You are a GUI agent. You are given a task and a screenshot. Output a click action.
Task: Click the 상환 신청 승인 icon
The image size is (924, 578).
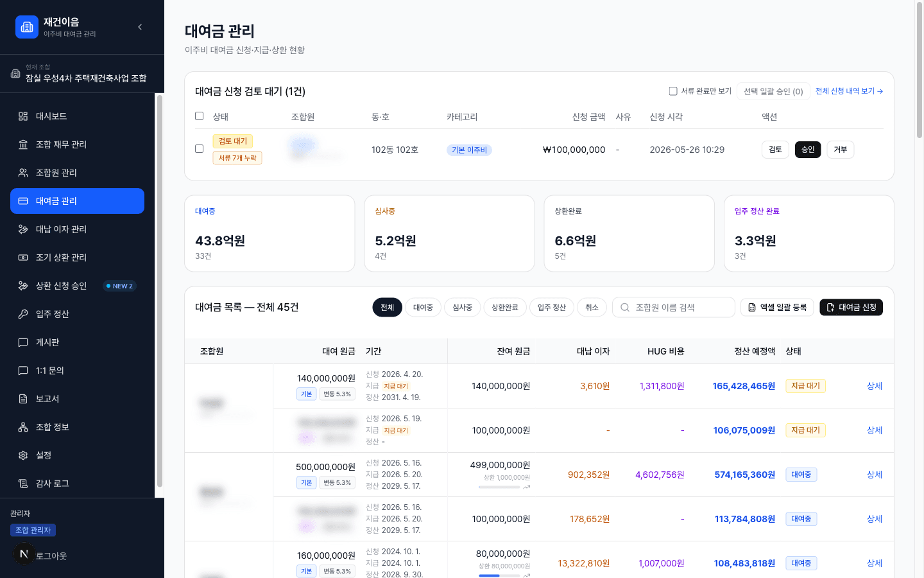click(x=23, y=286)
